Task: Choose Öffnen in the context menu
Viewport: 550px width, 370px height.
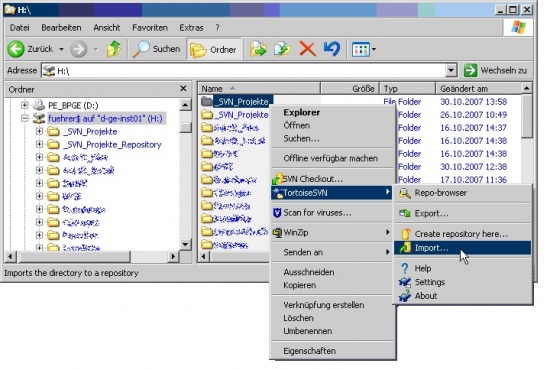Action: coord(333,126)
